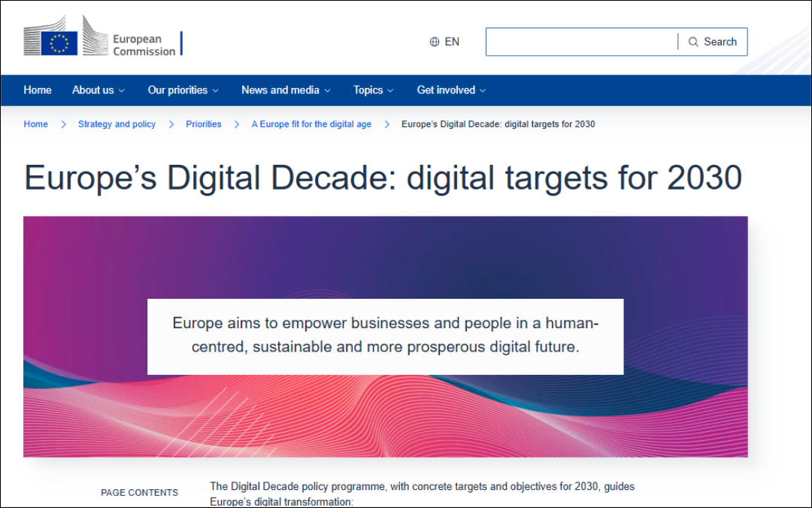Image resolution: width=812 pixels, height=508 pixels.
Task: Open Strategy and policy breadcrumb link
Action: pyautogui.click(x=117, y=124)
